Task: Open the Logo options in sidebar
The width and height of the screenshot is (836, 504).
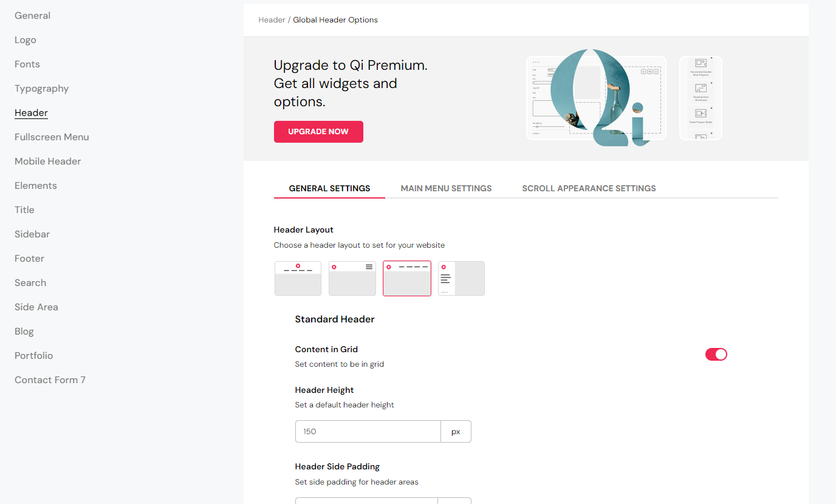Action: click(26, 40)
